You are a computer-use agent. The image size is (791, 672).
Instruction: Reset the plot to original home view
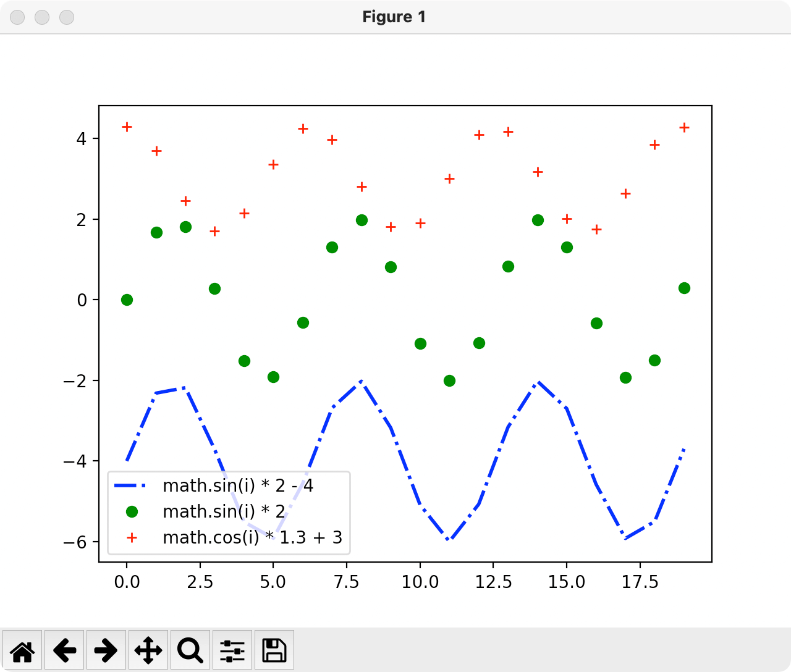pos(22,650)
